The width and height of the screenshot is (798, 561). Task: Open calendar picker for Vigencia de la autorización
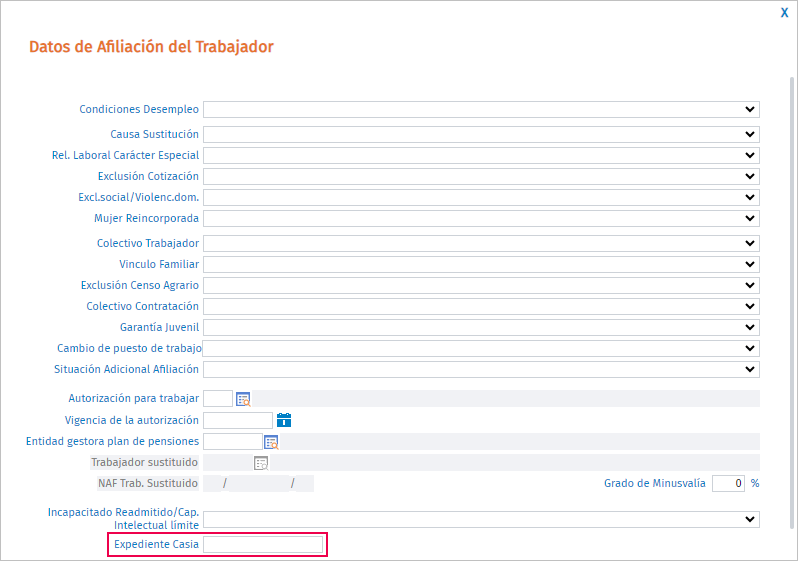tap(284, 420)
